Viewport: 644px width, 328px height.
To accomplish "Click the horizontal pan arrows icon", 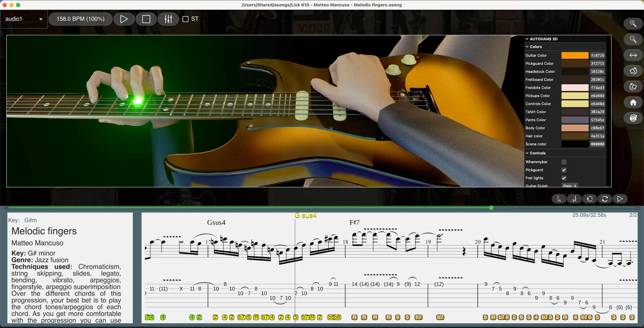I will (x=634, y=55).
